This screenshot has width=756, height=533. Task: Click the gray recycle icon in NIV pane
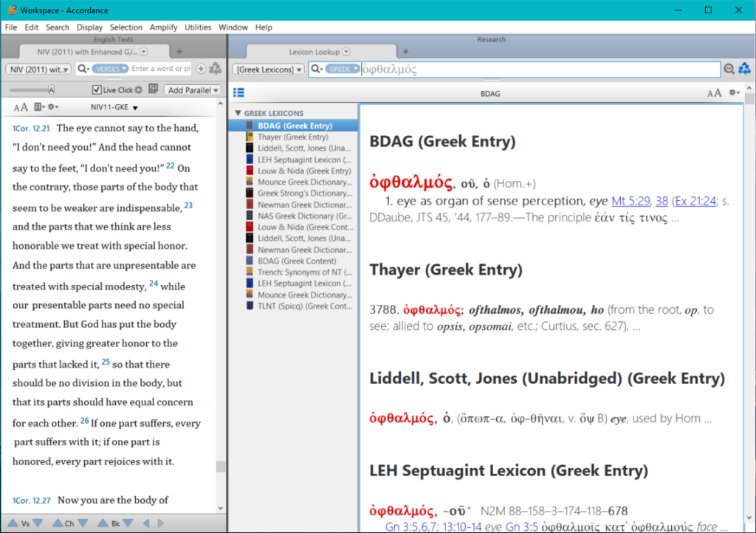pos(216,69)
